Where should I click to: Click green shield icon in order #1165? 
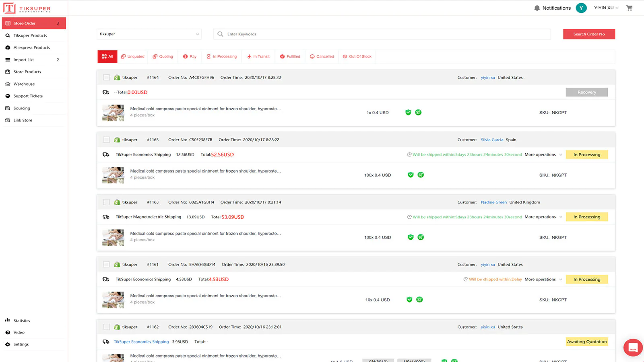coord(411,175)
